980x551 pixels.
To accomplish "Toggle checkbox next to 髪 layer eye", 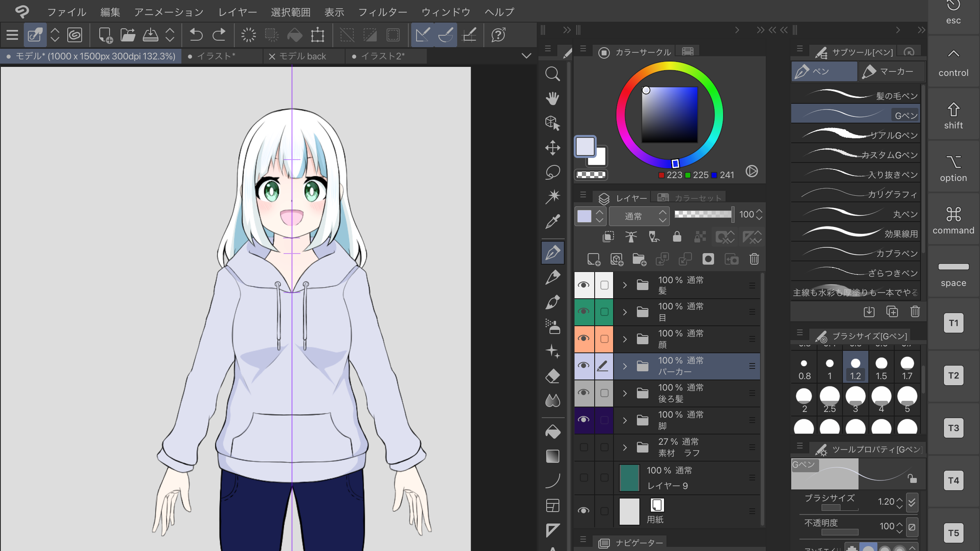I will tap(604, 285).
